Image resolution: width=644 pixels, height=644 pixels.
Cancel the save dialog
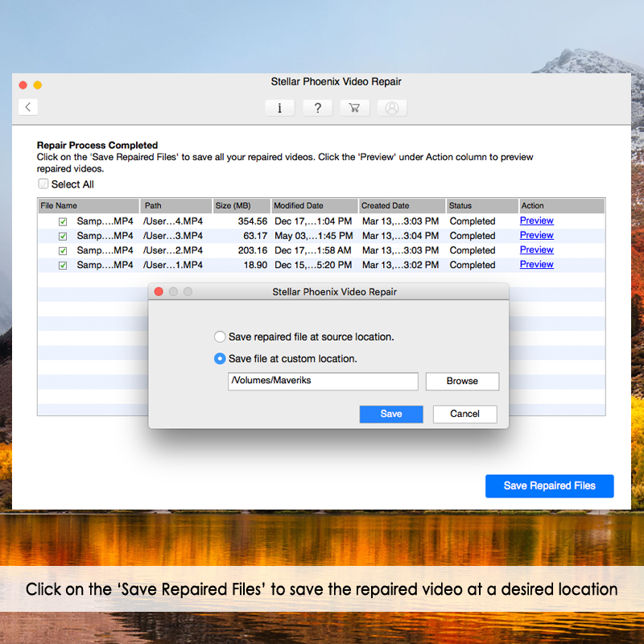pos(464,414)
